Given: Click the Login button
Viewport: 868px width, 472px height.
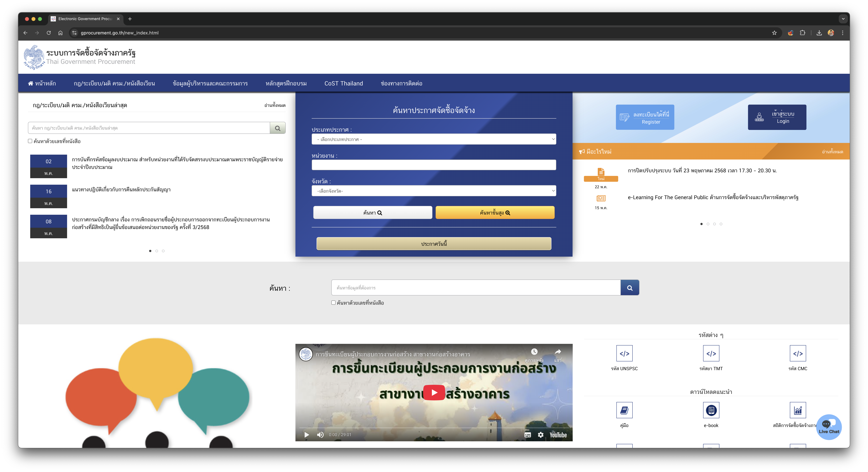Looking at the screenshot, I should tap(777, 117).
